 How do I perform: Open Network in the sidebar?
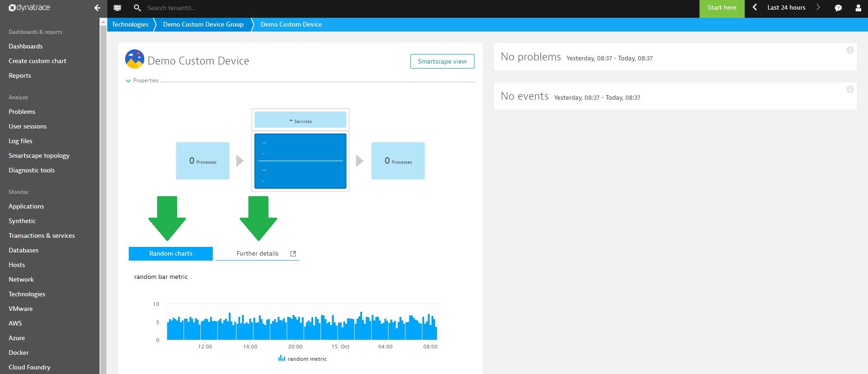click(x=21, y=279)
